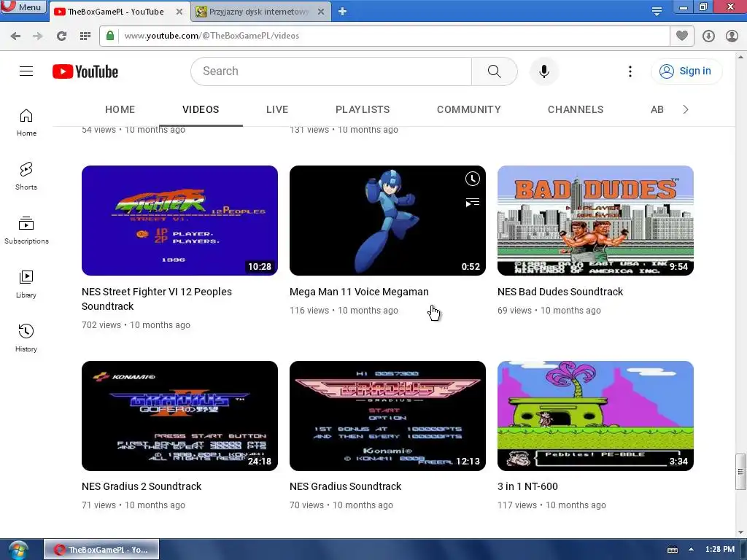Open the Windows Start button

[18, 550]
